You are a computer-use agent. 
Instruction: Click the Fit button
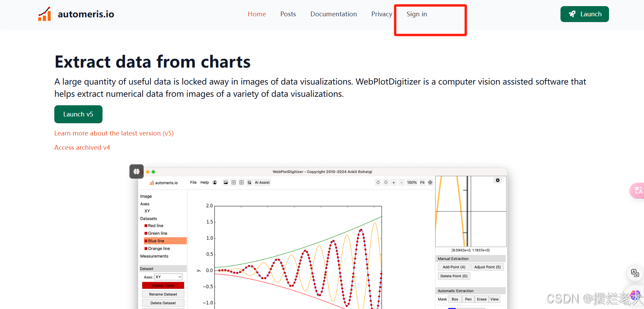(422, 182)
